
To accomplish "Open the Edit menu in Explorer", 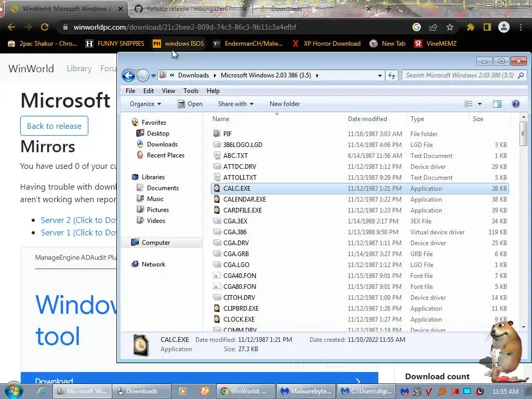I will [x=148, y=91].
